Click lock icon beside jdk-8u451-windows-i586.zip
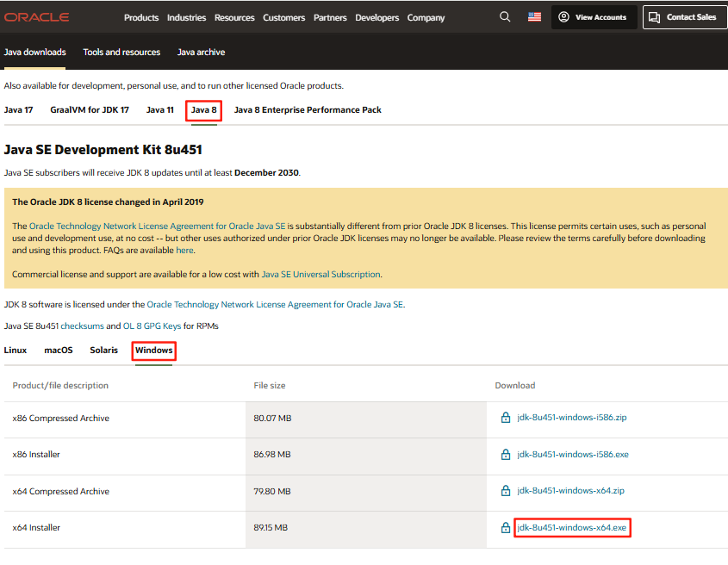This screenshot has width=728, height=565. 506,418
